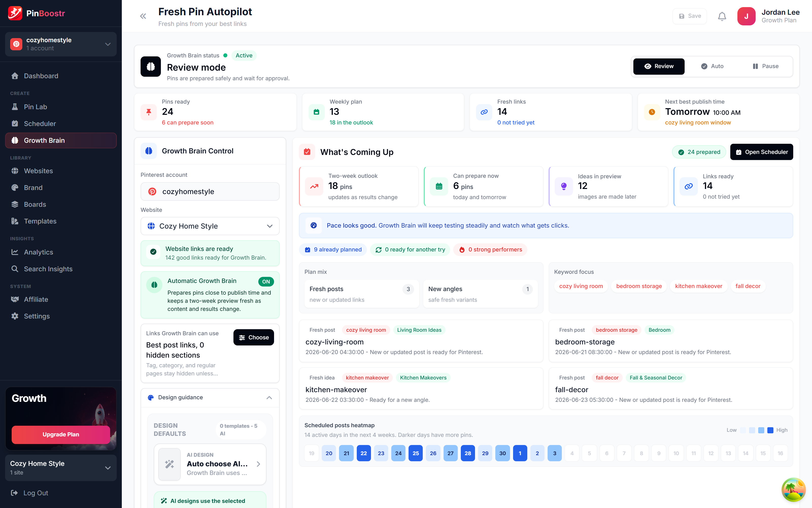Pause the Growth Brain
The width and height of the screenshot is (812, 508).
tap(765, 66)
